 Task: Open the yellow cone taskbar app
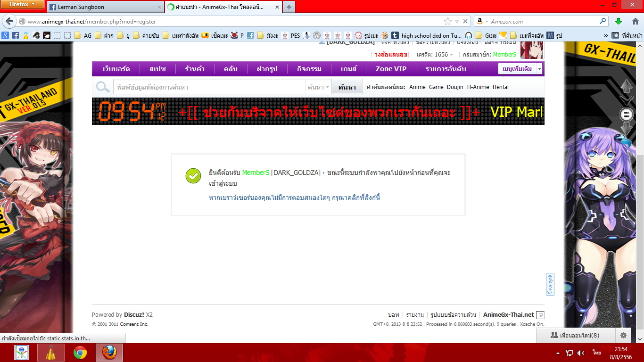51,353
